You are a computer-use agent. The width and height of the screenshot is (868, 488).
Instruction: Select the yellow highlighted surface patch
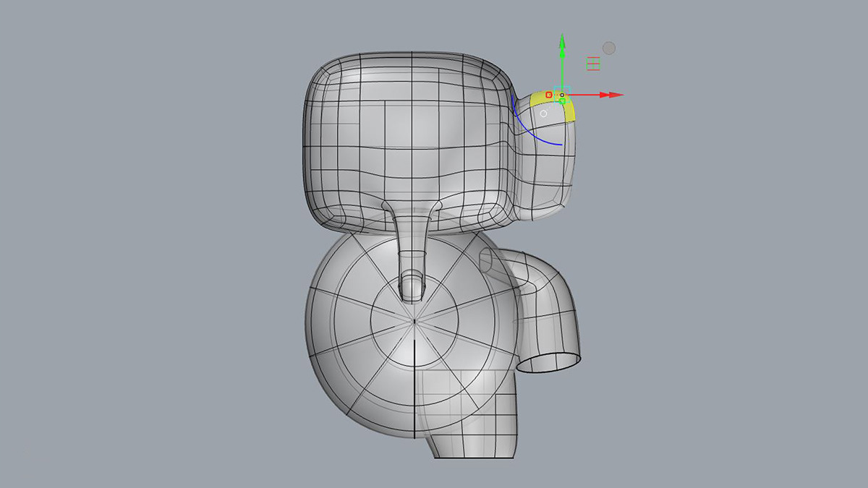tap(570, 108)
